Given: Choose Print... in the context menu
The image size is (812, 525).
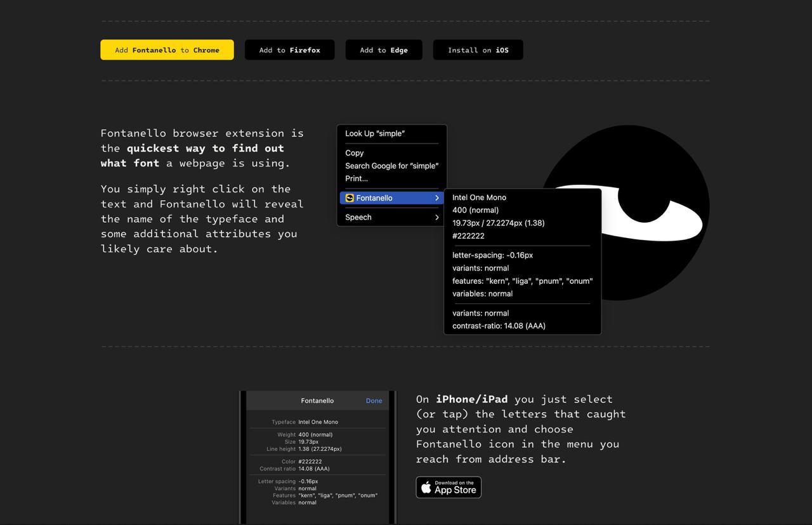Looking at the screenshot, I should click(x=357, y=178).
